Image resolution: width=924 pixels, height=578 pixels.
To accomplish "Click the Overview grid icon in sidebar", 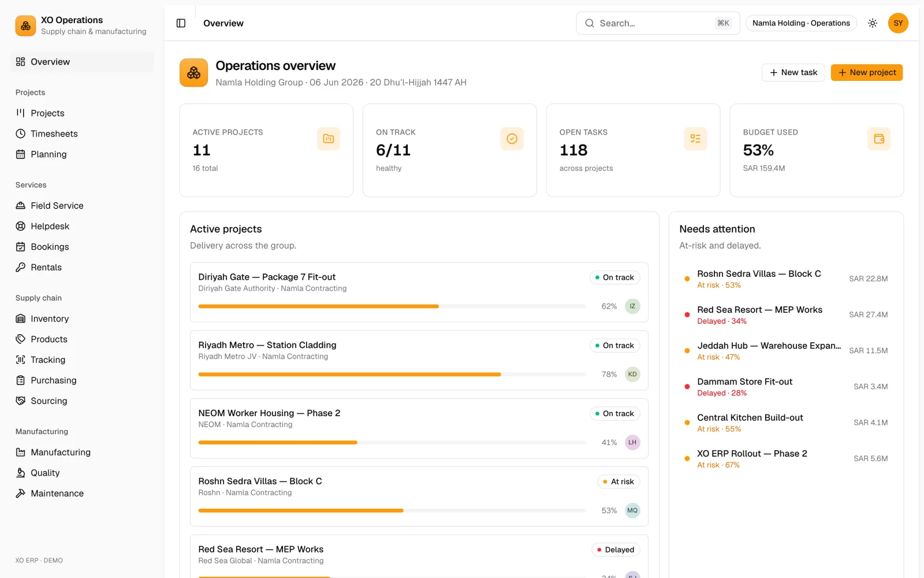I will pos(21,62).
